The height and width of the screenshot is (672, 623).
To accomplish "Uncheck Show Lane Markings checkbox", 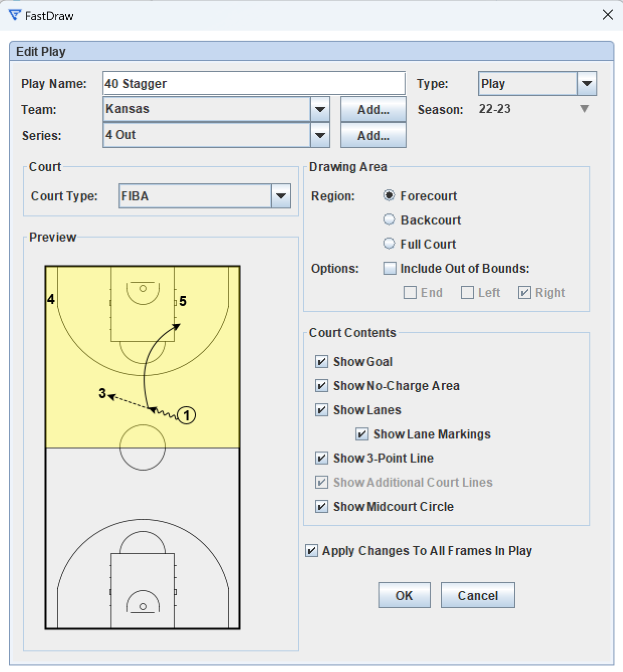I will [362, 434].
